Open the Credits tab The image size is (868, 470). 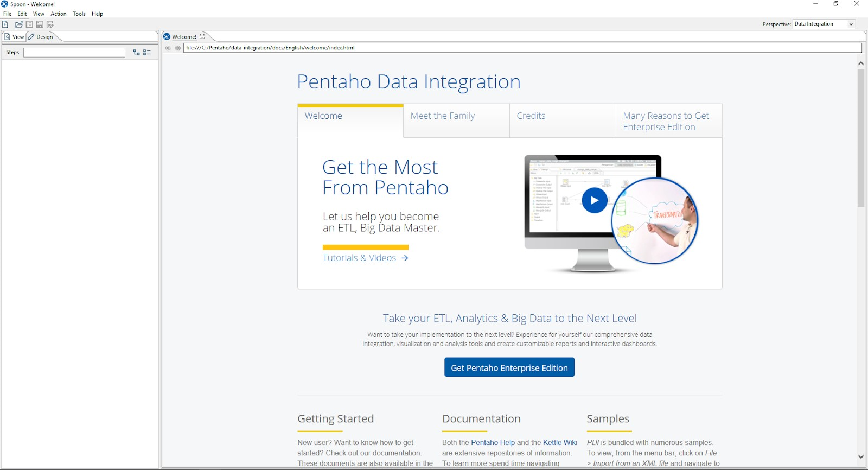[x=563, y=120]
